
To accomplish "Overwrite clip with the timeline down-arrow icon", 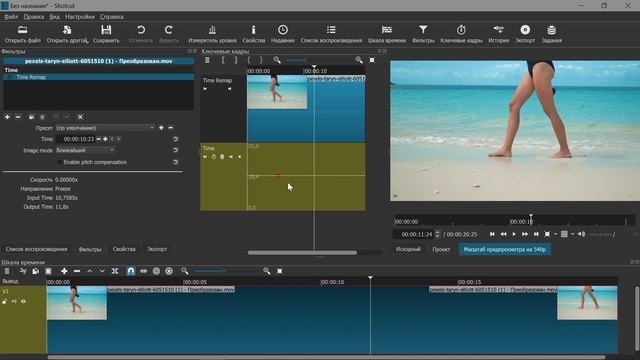I will point(102,271).
